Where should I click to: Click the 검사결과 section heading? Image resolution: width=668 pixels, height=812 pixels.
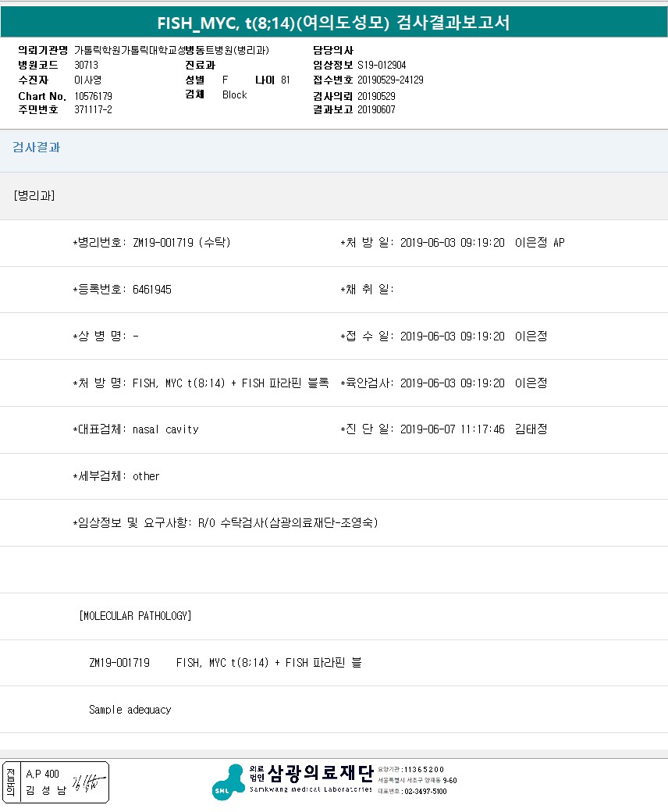(x=36, y=148)
